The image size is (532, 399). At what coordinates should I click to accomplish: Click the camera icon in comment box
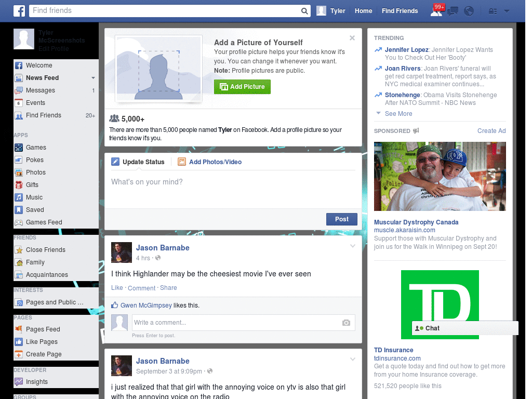[x=345, y=323]
